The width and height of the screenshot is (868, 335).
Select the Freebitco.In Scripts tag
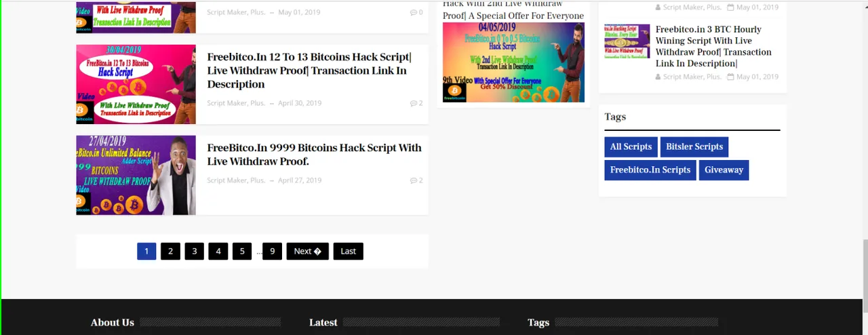(650, 170)
